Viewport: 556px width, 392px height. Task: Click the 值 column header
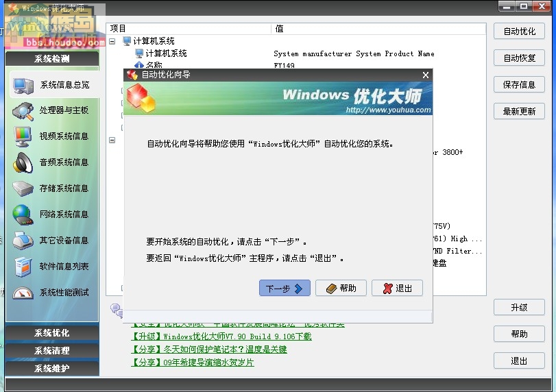pyautogui.click(x=378, y=29)
